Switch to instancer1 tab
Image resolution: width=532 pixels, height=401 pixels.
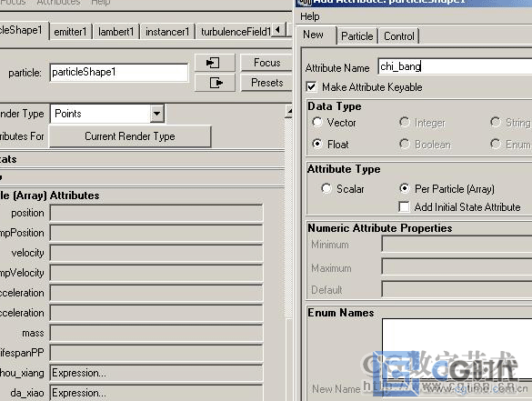tap(167, 32)
